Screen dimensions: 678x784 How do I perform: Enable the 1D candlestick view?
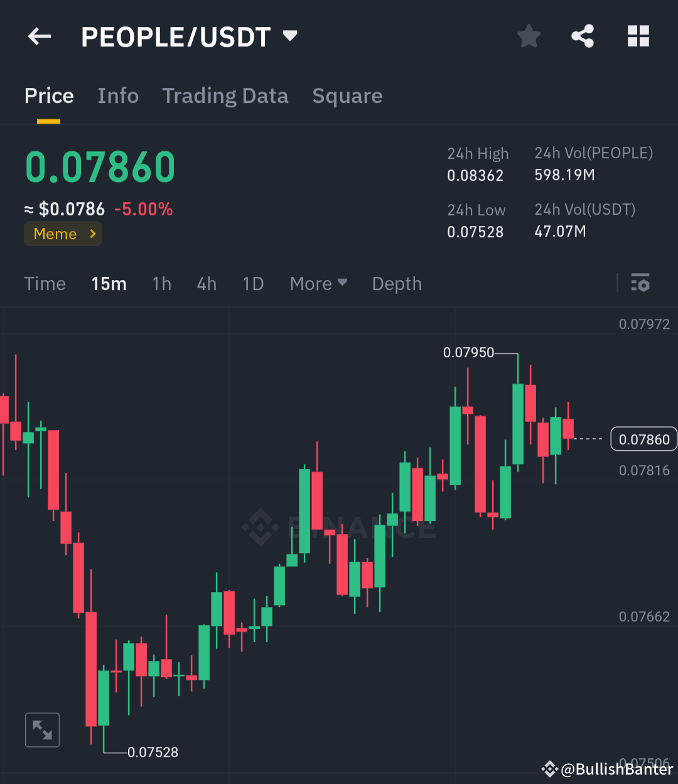253,283
